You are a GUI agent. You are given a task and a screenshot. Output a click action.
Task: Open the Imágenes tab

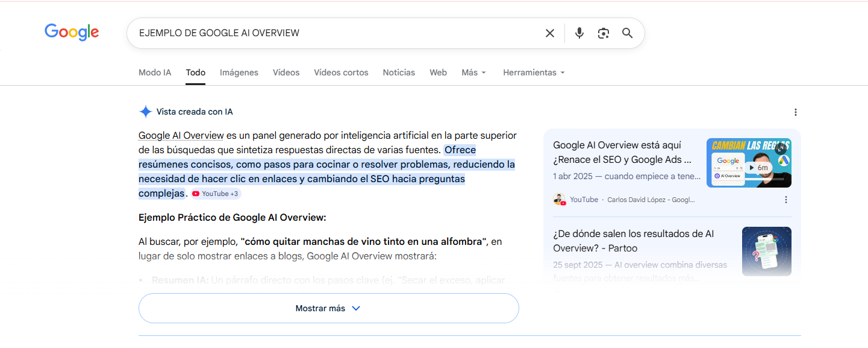(239, 72)
